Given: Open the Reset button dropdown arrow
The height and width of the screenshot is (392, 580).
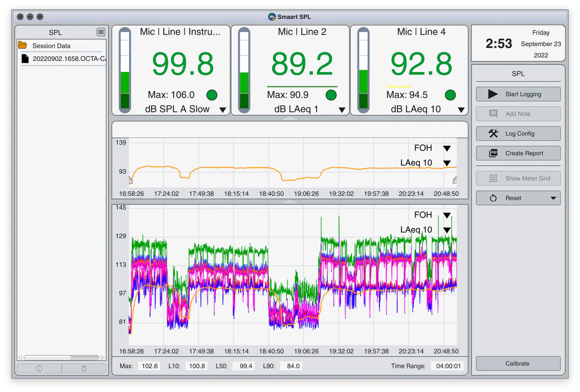Looking at the screenshot, I should pos(553,198).
